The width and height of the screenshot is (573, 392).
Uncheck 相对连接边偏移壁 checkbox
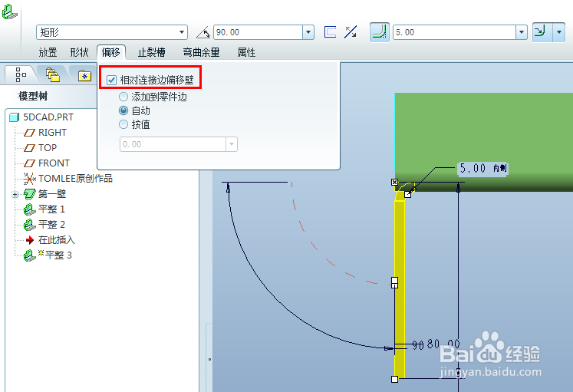point(111,80)
